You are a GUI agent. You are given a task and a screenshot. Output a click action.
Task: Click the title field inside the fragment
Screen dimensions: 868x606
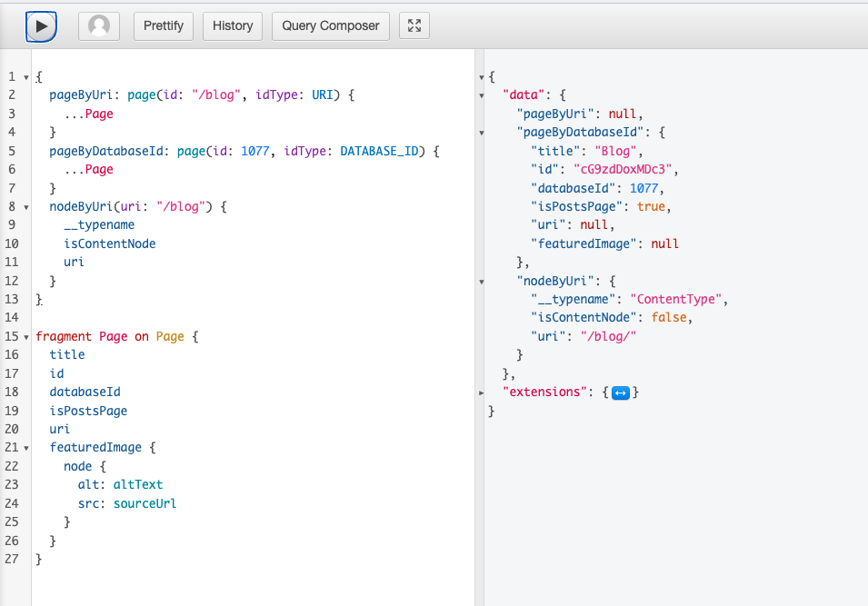66,354
